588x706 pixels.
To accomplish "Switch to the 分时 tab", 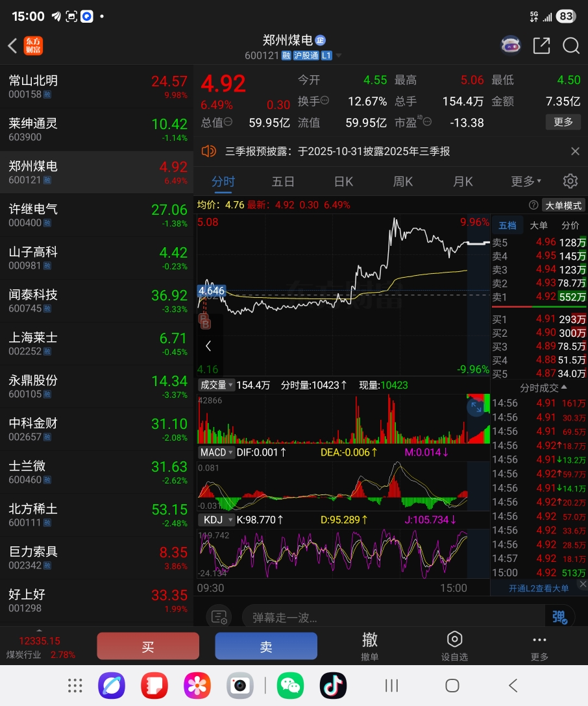I will pos(223,182).
